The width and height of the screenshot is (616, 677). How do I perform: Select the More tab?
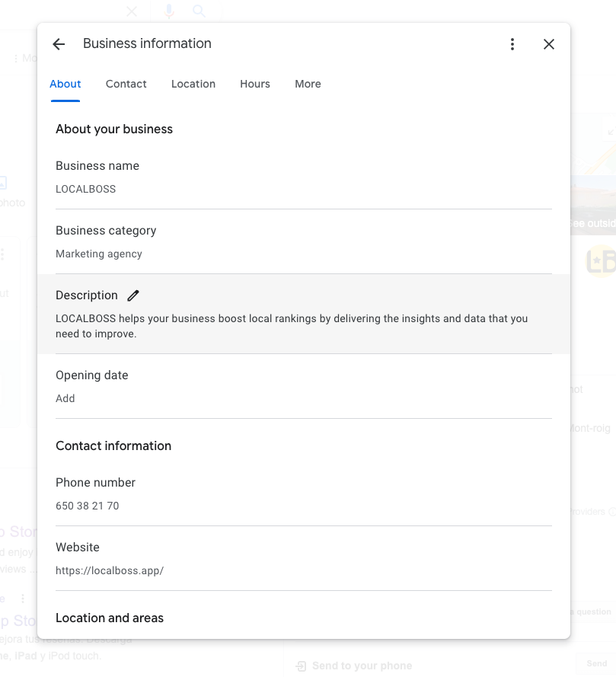coord(308,84)
